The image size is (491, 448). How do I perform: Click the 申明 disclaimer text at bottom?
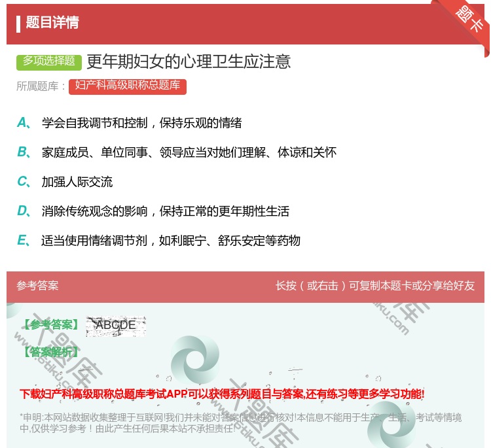pyautogui.click(x=240, y=423)
